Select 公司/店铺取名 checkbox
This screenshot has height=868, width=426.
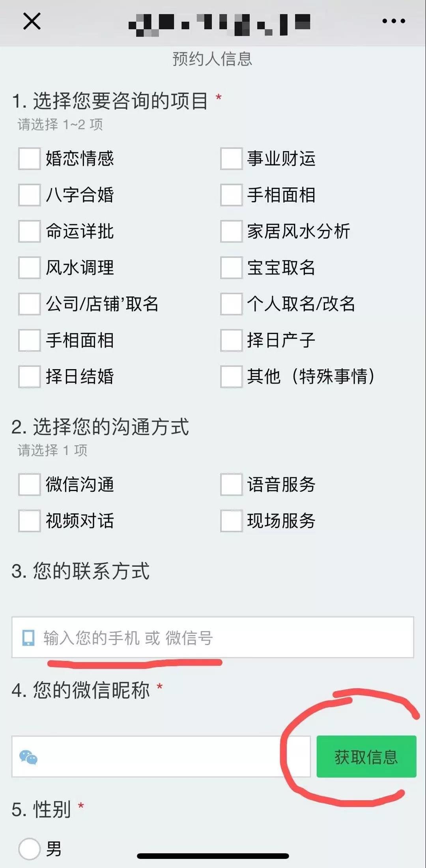click(x=30, y=304)
